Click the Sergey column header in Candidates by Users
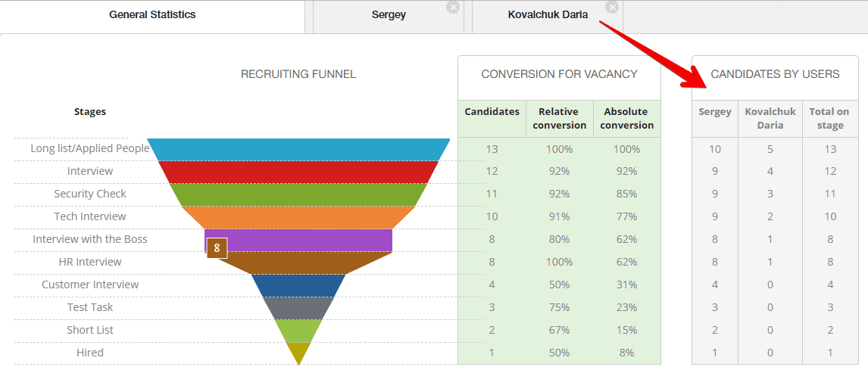 click(714, 112)
